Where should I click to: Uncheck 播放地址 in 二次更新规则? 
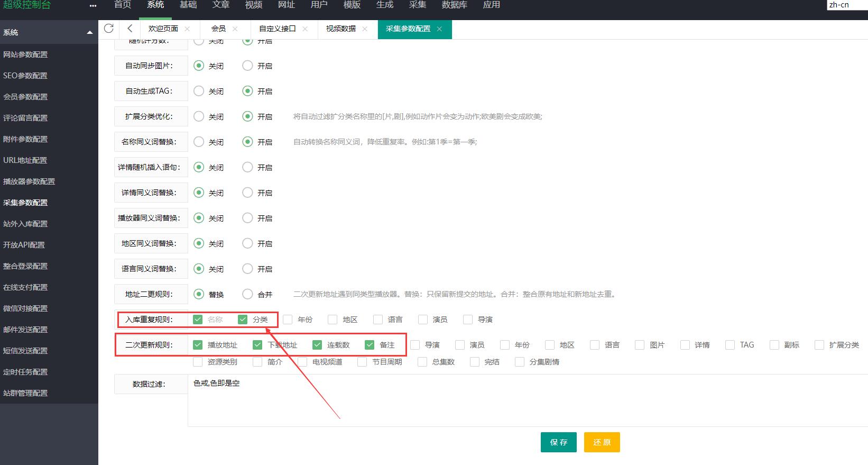coord(198,345)
